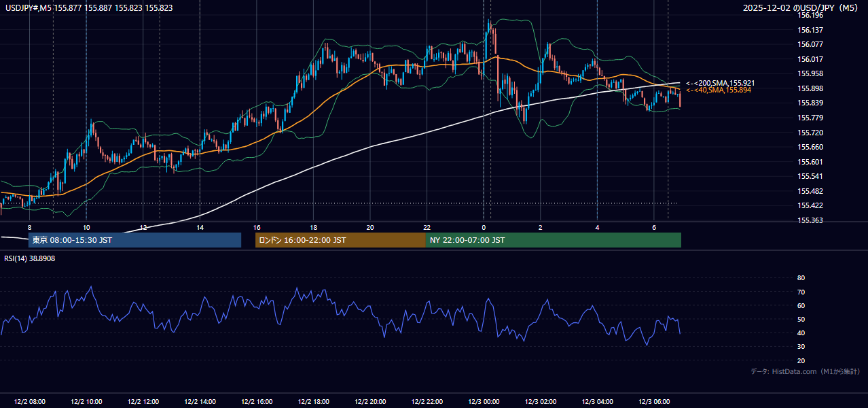
Task: Click the RSI(14) 38.8908 indicator label
Action: click(x=30, y=258)
